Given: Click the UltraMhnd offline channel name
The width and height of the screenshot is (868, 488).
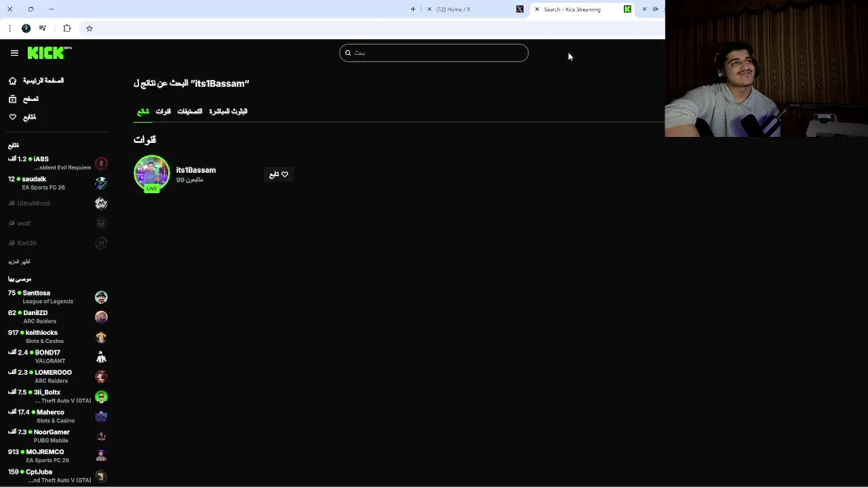Looking at the screenshot, I should [33, 203].
